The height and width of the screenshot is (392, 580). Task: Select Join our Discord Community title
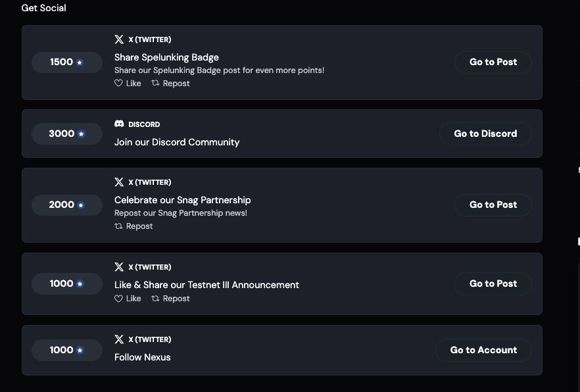click(177, 142)
